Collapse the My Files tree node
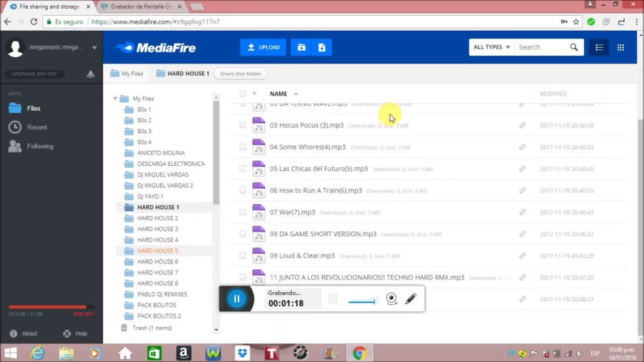The image size is (644, 362). point(116,99)
